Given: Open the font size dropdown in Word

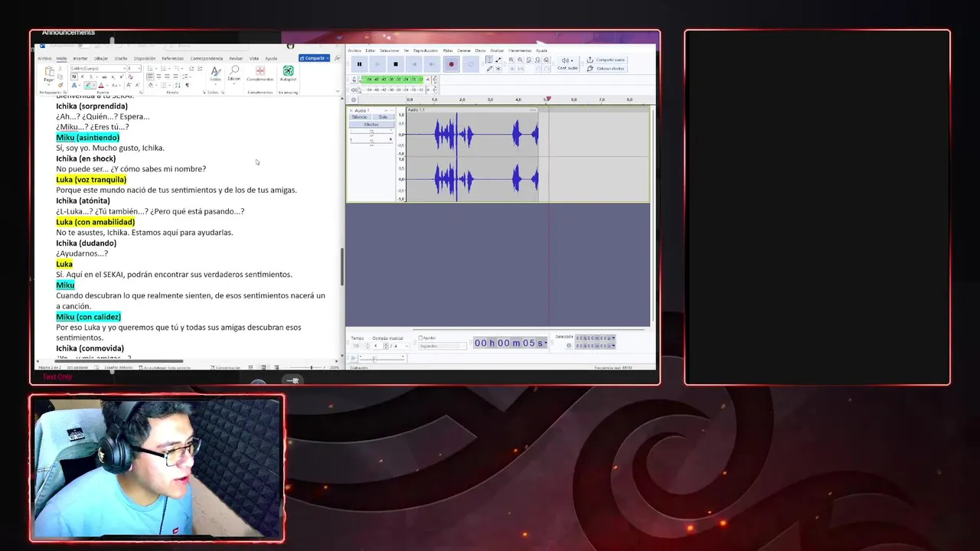Looking at the screenshot, I should (x=139, y=68).
